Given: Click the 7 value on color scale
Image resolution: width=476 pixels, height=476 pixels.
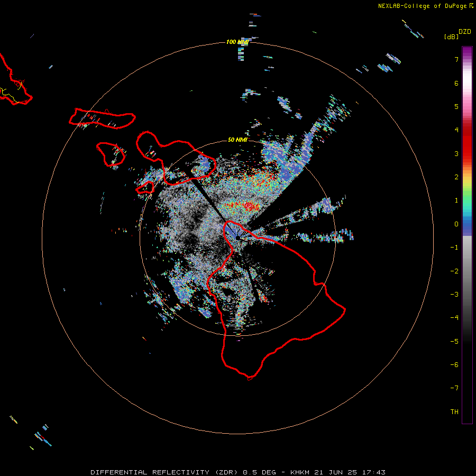Looking at the screenshot, I should click(x=456, y=59).
